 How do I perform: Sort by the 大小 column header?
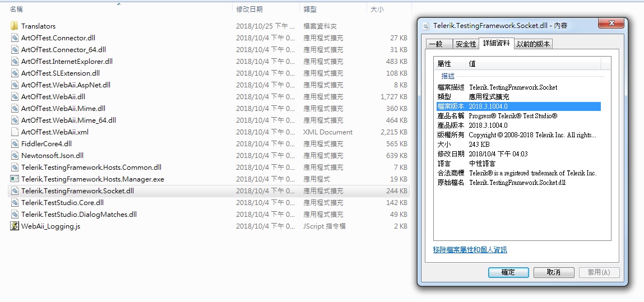pos(377,10)
